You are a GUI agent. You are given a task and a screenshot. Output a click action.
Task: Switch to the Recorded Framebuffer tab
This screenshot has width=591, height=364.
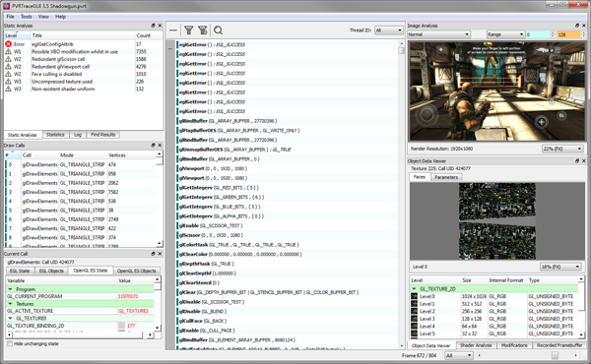point(559,345)
